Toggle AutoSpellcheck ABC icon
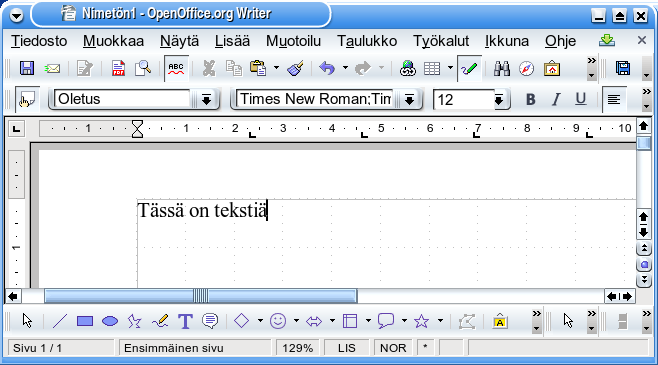Screen dimensions: 658x365 176,68
